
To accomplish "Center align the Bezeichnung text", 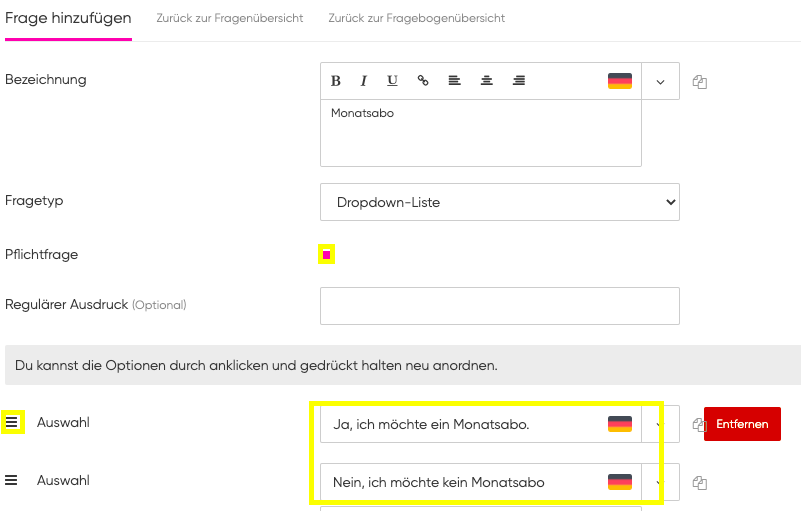I will coord(487,80).
